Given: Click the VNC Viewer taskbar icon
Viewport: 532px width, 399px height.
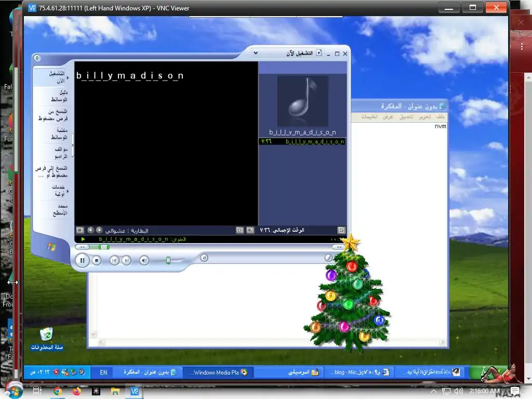Looking at the screenshot, I should [135, 391].
